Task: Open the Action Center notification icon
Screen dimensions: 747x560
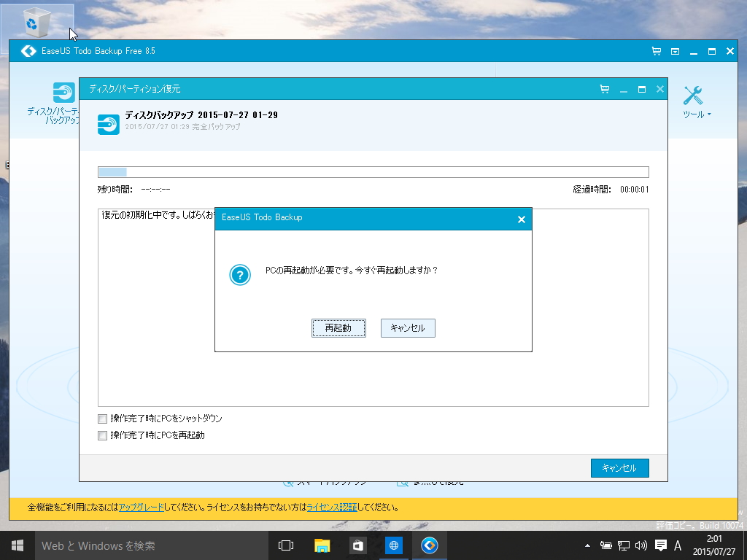Action: coord(661,545)
